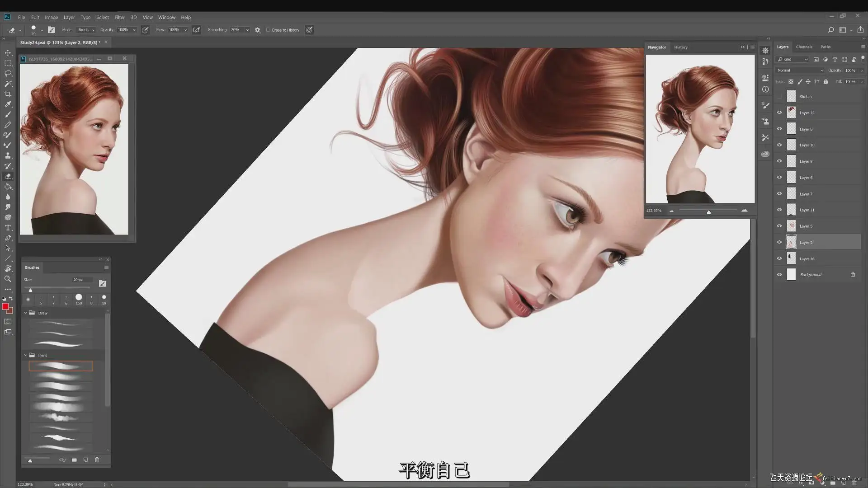Viewport: 868px width, 488px height.
Task: Collapse the Draw brush folder
Action: (26, 313)
